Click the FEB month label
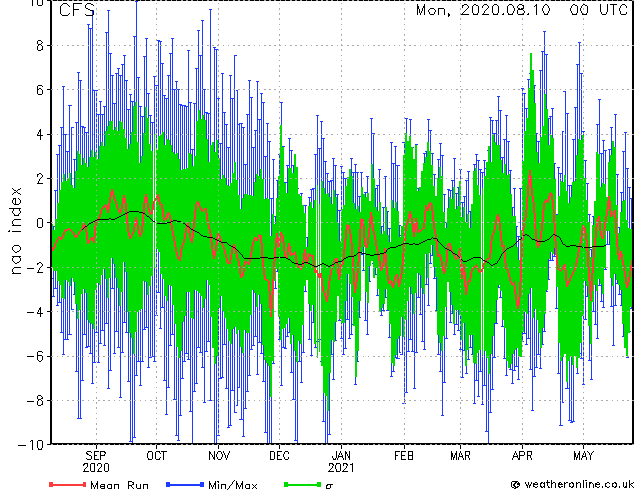The height and width of the screenshot is (490, 634). pyautogui.click(x=404, y=456)
